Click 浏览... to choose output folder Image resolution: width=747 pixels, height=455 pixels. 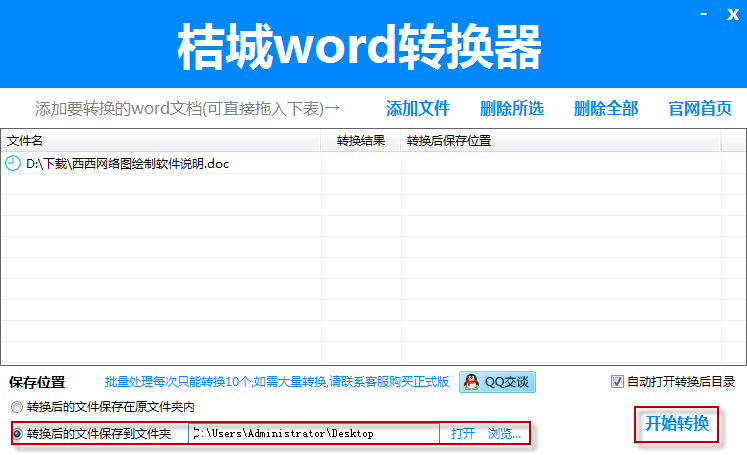point(504,434)
